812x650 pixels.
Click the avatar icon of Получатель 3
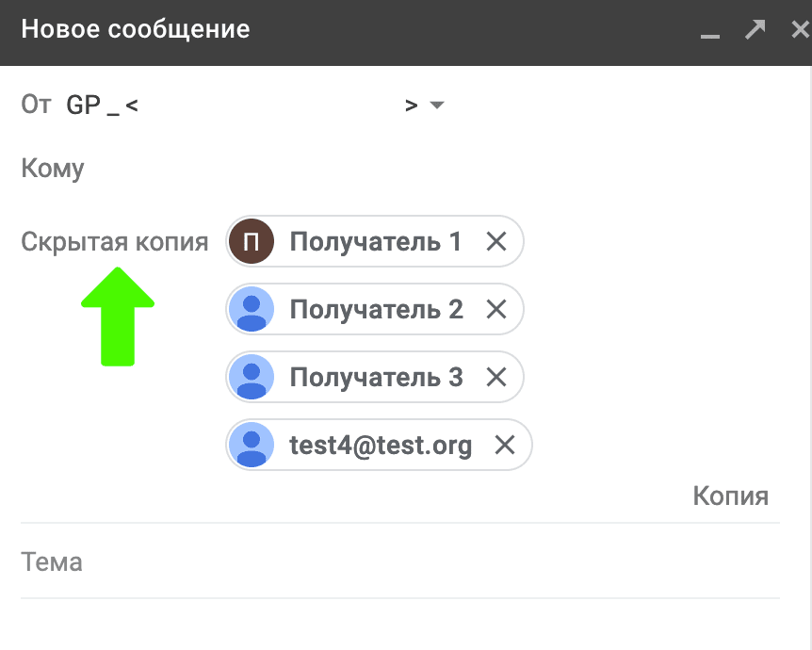251,377
